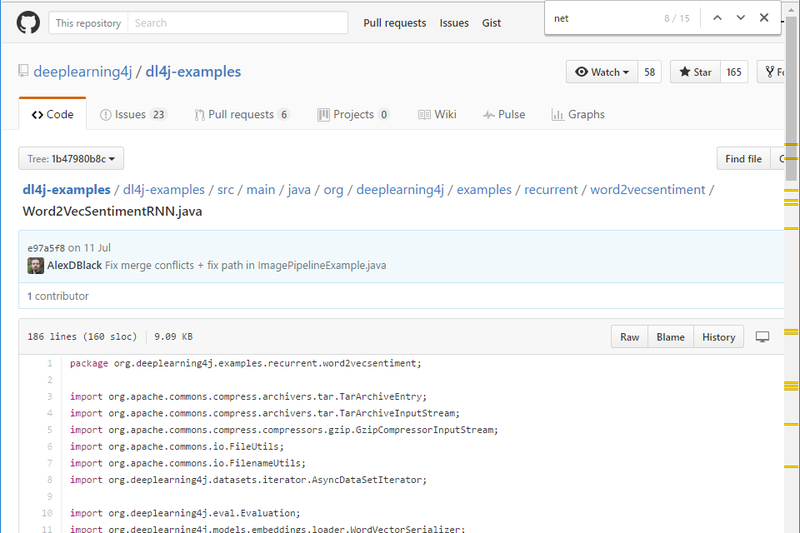View the Raw file
Screen dimensions: 800x533
pos(630,337)
